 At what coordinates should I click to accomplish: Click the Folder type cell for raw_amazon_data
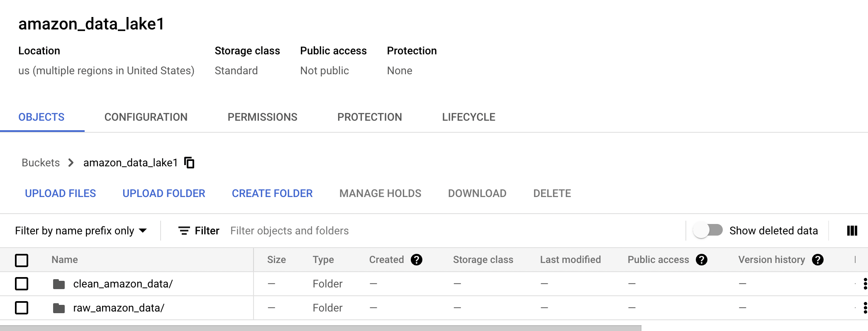coord(328,308)
